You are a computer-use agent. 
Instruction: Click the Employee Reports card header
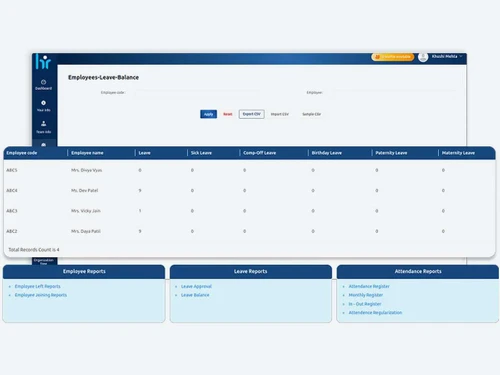(84, 271)
